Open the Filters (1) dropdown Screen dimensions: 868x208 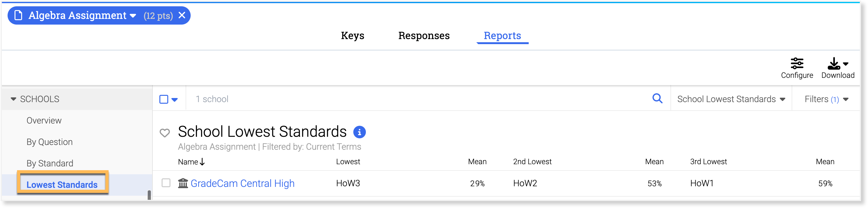[x=826, y=99]
